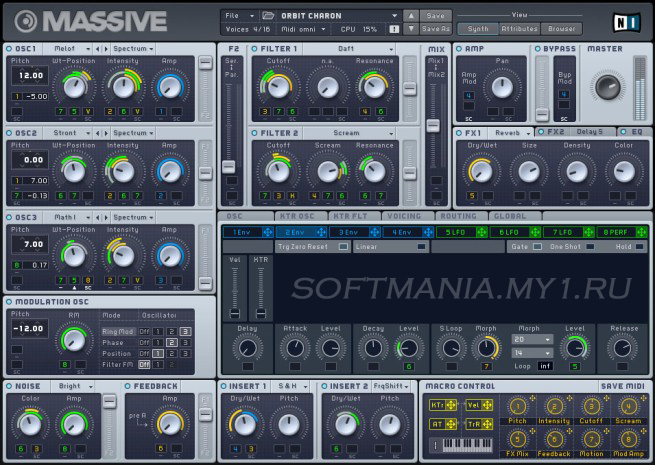Click the 7LFO modulation handle cross icon
This screenshot has height=465, width=655.
point(589,232)
